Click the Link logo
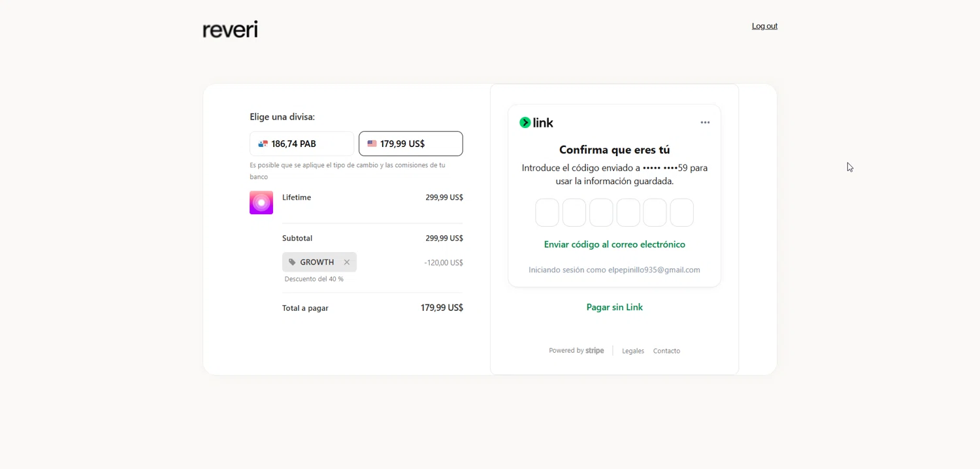The width and height of the screenshot is (980, 469). (x=536, y=123)
